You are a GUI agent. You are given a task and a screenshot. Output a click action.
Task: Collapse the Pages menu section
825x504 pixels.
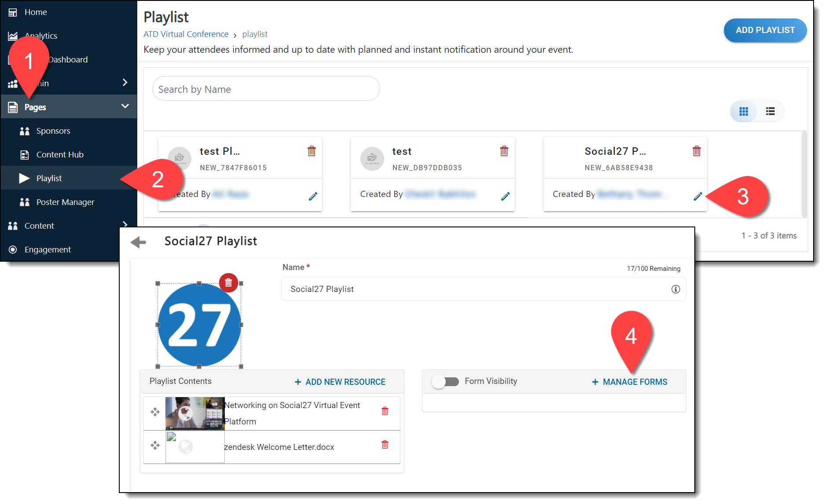(x=125, y=106)
